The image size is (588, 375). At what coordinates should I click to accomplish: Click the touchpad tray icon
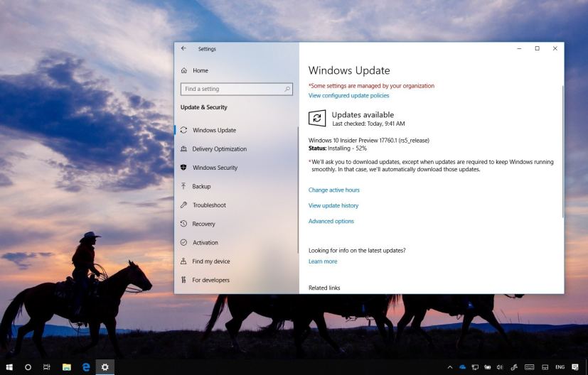point(545,367)
